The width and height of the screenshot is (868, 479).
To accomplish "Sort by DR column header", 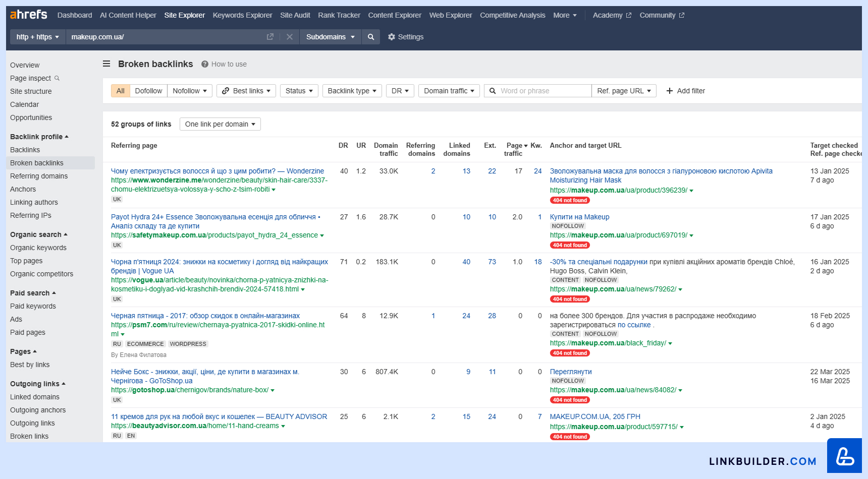I will (343, 145).
